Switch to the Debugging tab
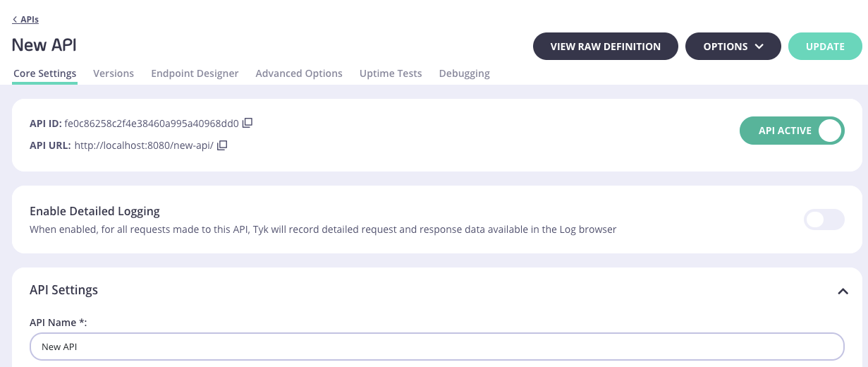 coord(464,73)
